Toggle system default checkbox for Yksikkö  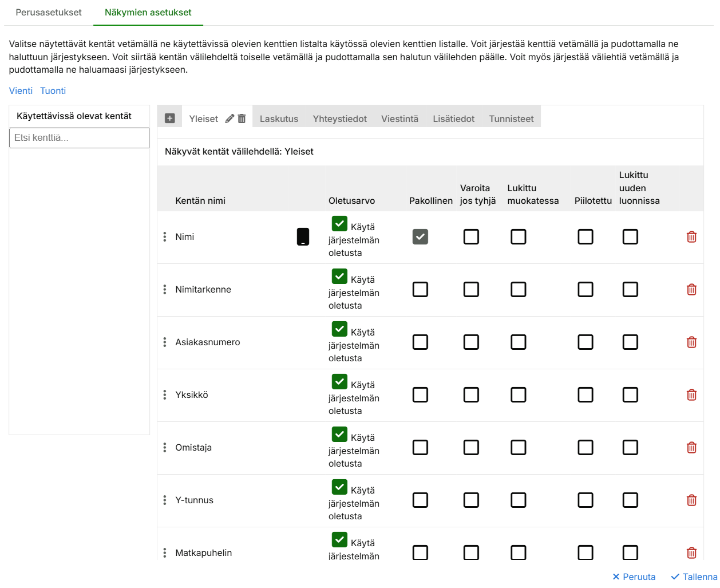[x=339, y=382]
